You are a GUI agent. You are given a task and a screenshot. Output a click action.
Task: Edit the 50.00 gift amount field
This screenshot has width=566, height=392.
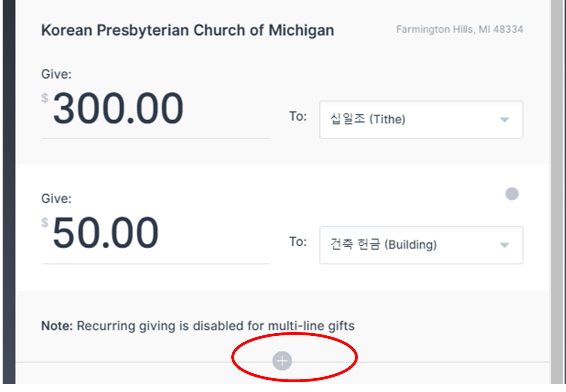coord(156,234)
